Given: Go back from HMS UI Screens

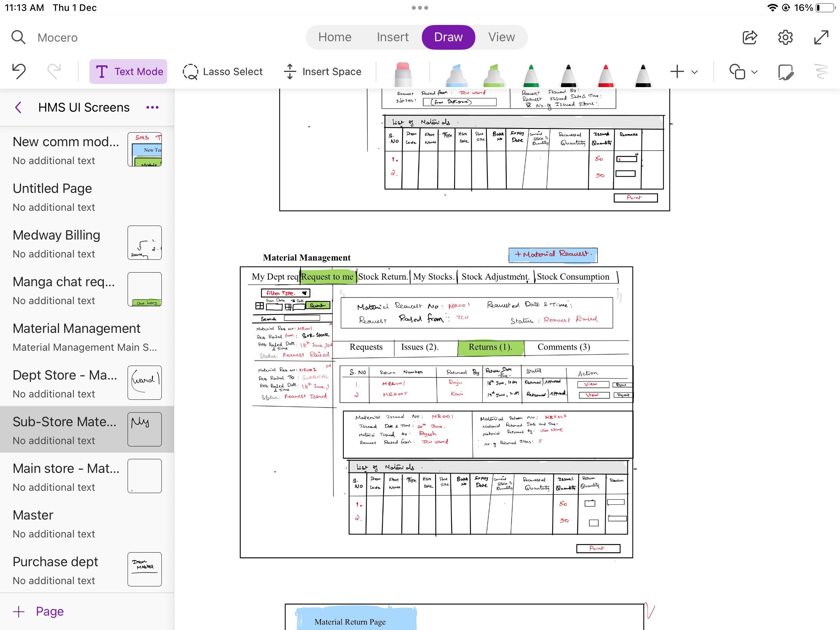Looking at the screenshot, I should point(18,107).
